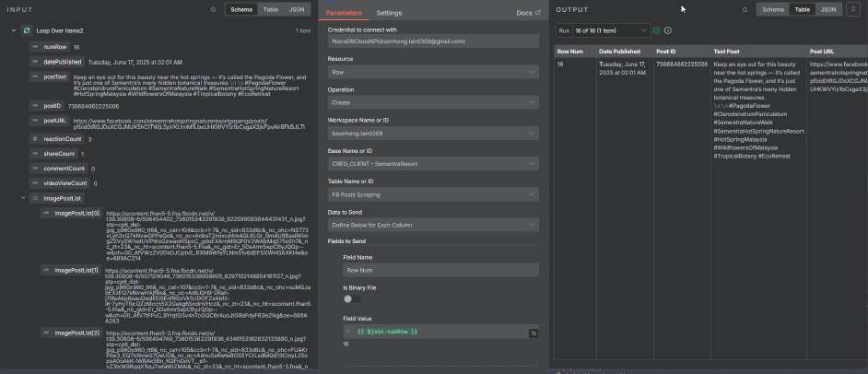The width and height of the screenshot is (868, 374).
Task: Click the postText field type icon
Action: (35, 76)
